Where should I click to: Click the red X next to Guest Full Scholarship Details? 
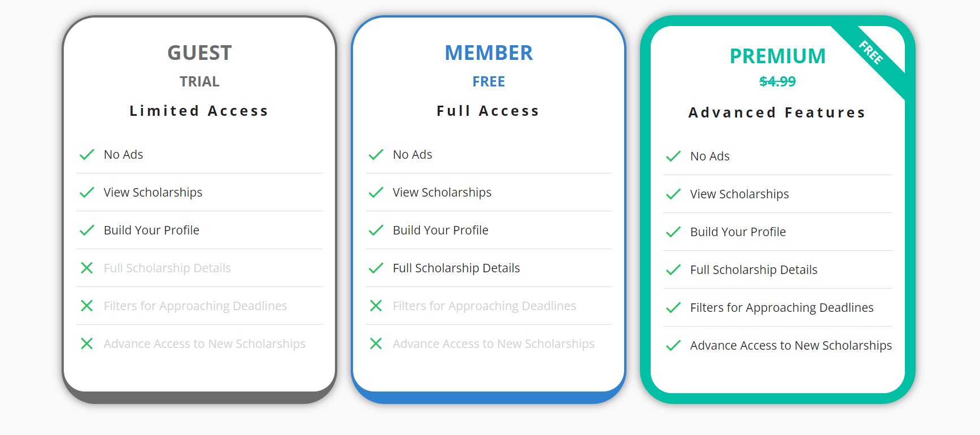point(86,268)
